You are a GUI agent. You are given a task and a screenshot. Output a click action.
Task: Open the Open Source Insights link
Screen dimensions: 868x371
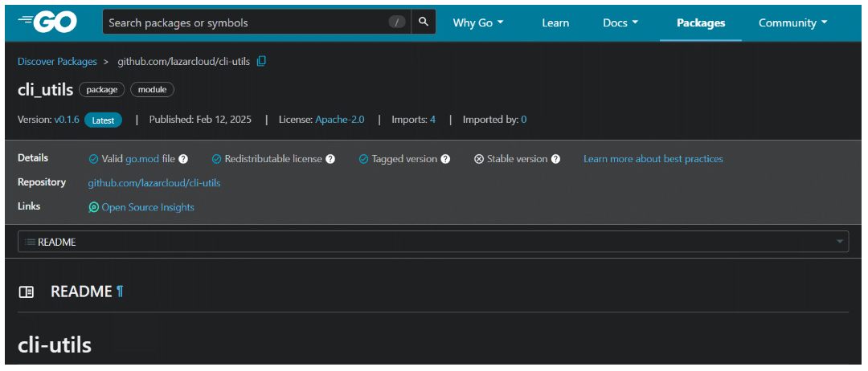[x=147, y=207]
